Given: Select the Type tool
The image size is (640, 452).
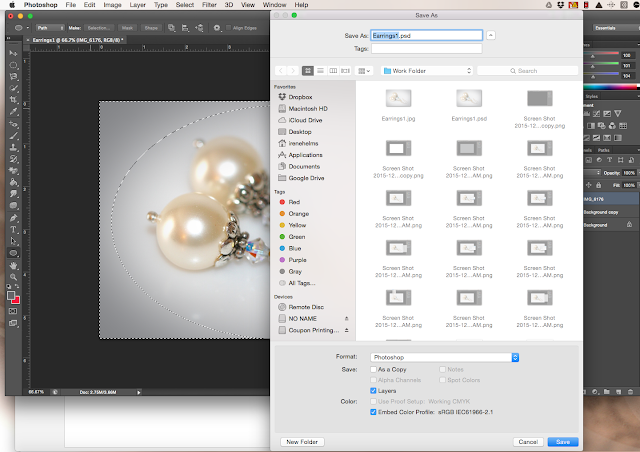Looking at the screenshot, I should [x=13, y=229].
